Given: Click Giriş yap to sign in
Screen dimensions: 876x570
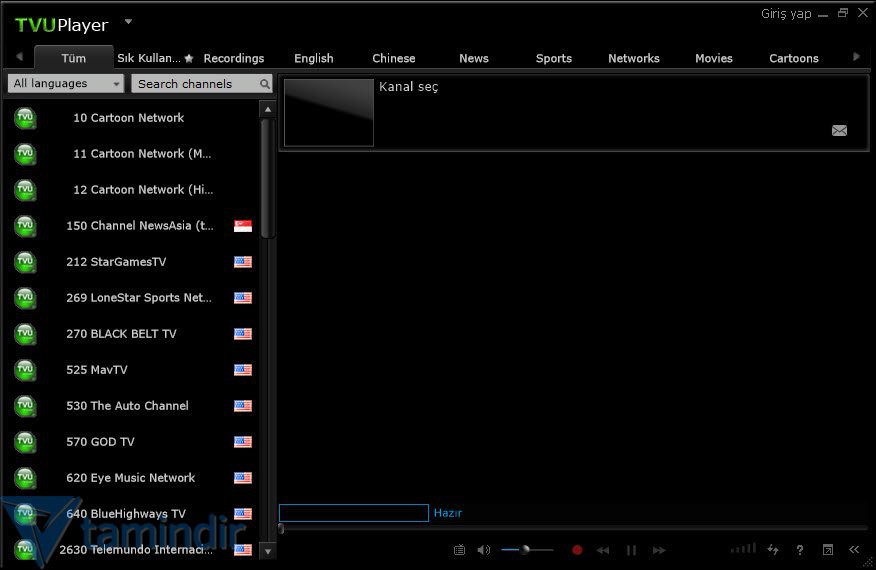Looking at the screenshot, I should pos(785,14).
